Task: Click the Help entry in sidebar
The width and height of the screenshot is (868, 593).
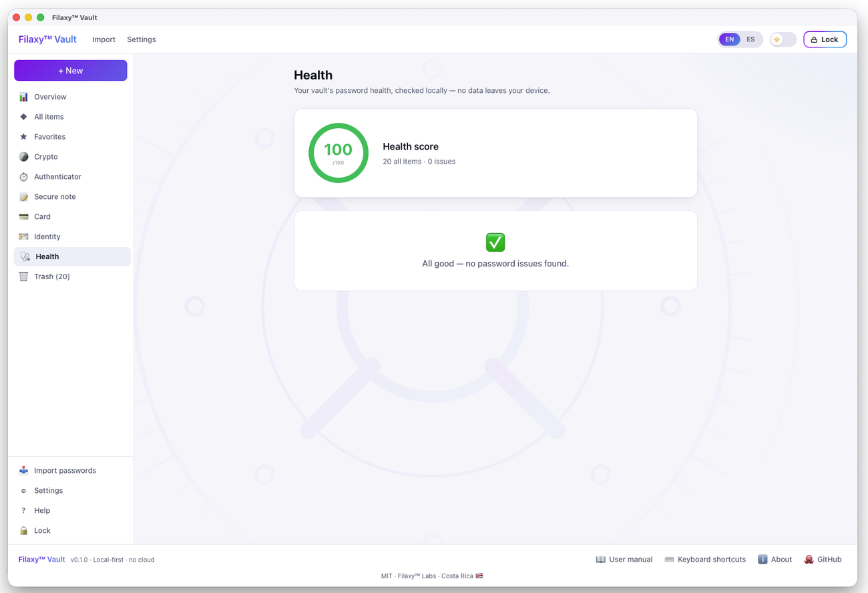Action: click(x=72, y=511)
